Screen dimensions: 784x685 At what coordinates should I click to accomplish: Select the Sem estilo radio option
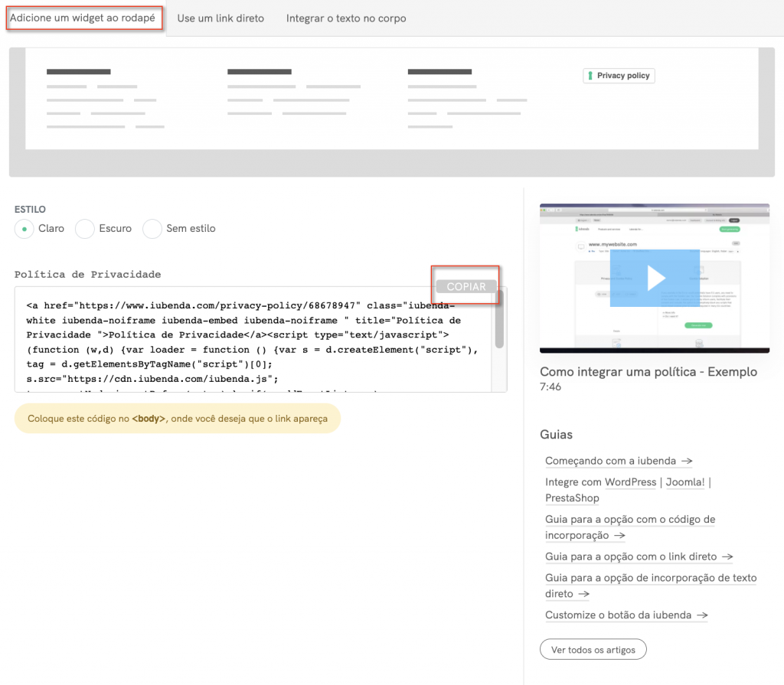pos(152,228)
